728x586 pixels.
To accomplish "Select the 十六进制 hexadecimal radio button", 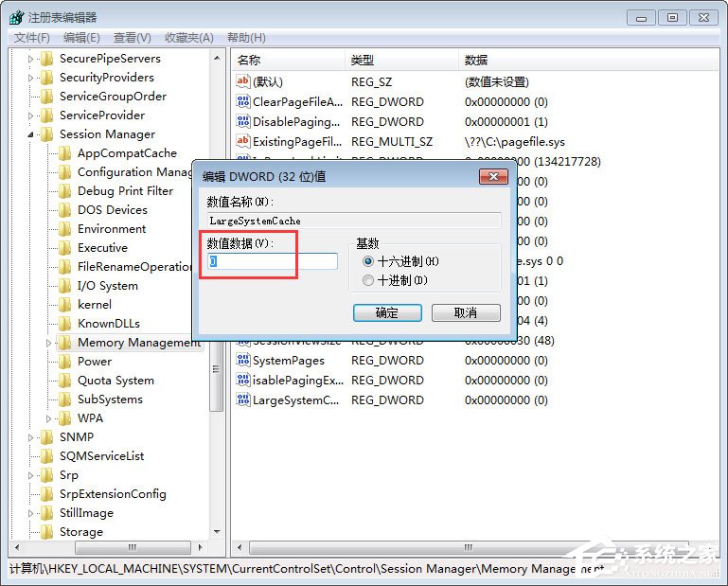I will click(368, 261).
